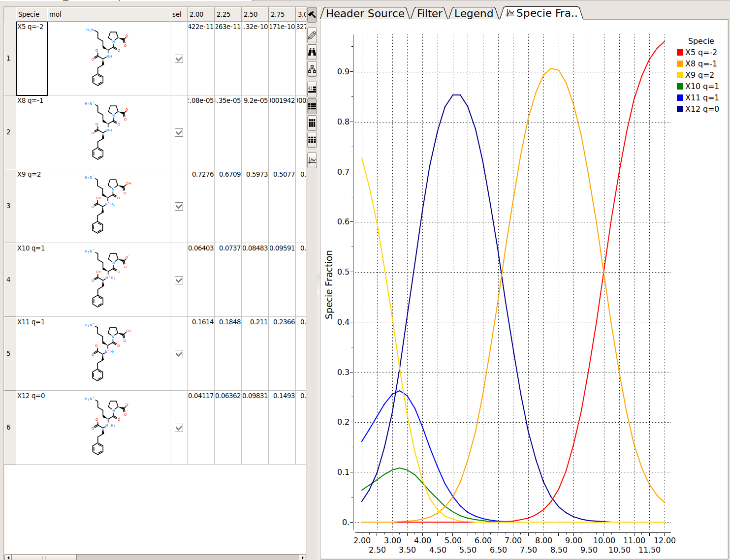Select the X9 q=2 specie cell
This screenshot has height=560, width=730.
click(x=32, y=206)
